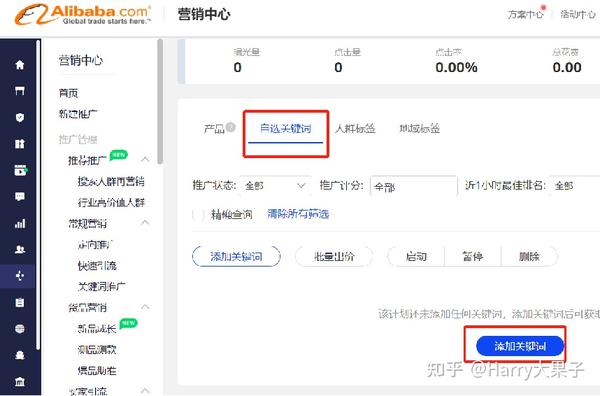This screenshot has width=600, height=396.
Task: Open 活动中心 in top header
Action: (x=578, y=15)
